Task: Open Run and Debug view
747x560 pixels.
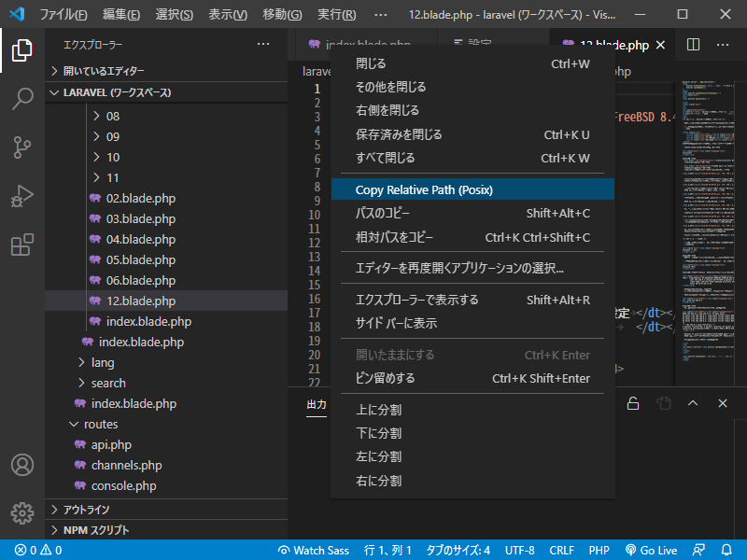Action: (x=22, y=196)
